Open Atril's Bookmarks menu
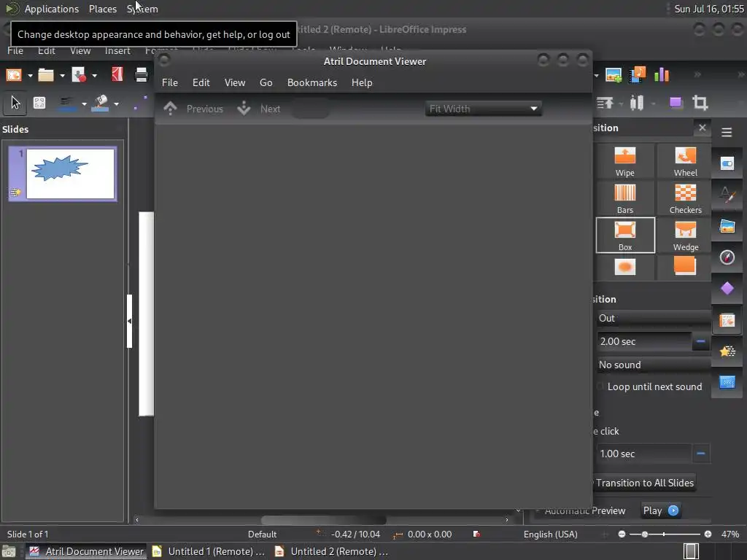The width and height of the screenshot is (747, 560). point(312,83)
